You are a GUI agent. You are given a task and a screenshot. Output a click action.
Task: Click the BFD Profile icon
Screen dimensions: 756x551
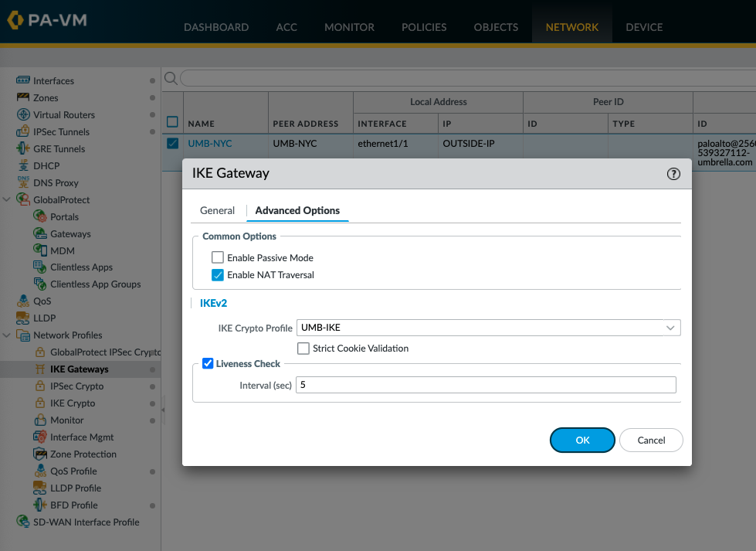[40, 505]
